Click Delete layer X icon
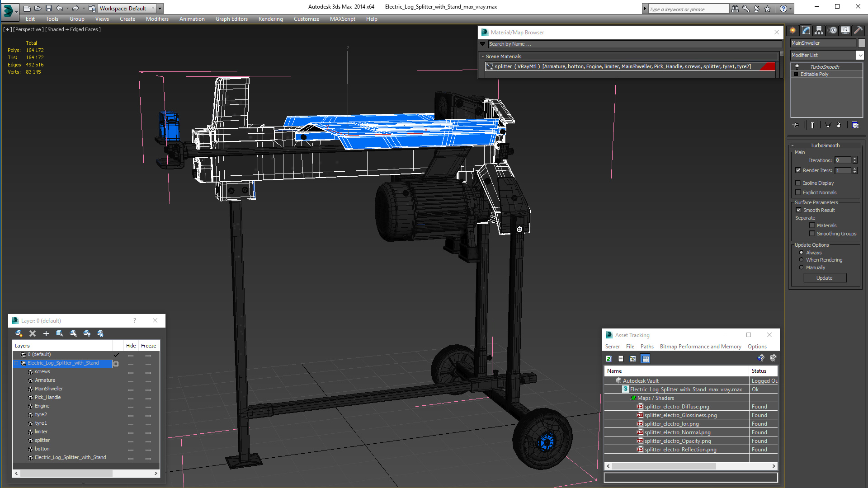 click(33, 333)
